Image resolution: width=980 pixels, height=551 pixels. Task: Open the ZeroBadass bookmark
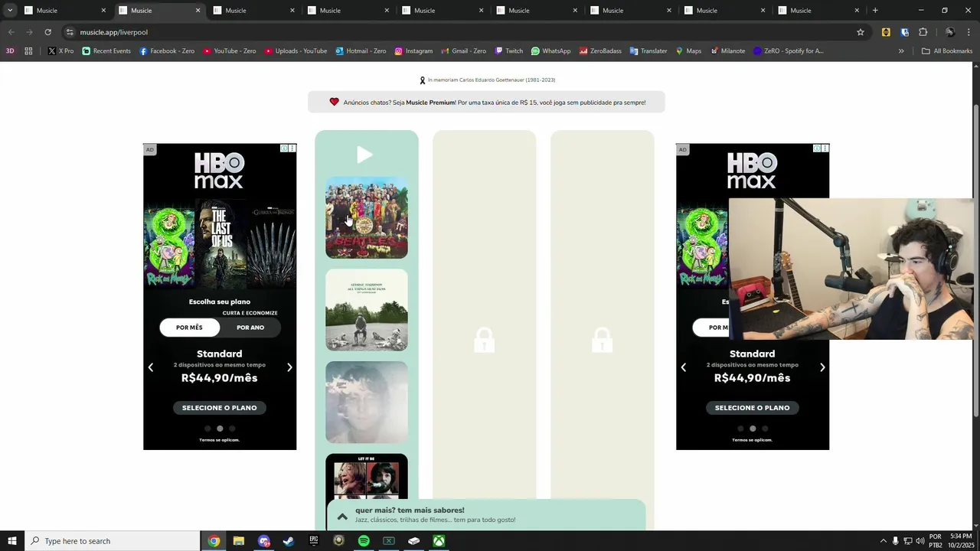tap(600, 51)
